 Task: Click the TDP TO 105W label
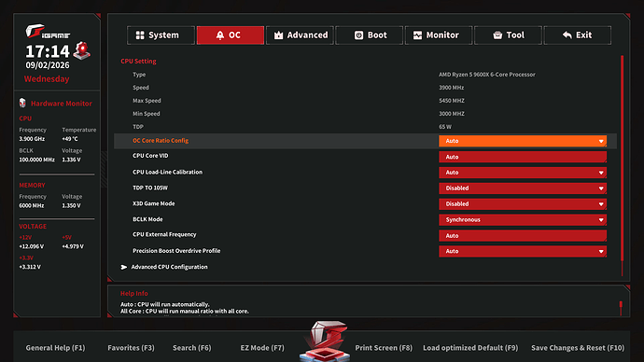coord(150,188)
